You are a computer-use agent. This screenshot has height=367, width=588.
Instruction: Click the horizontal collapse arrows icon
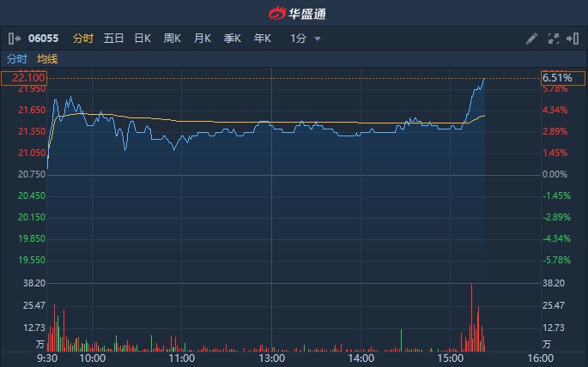tap(572, 39)
